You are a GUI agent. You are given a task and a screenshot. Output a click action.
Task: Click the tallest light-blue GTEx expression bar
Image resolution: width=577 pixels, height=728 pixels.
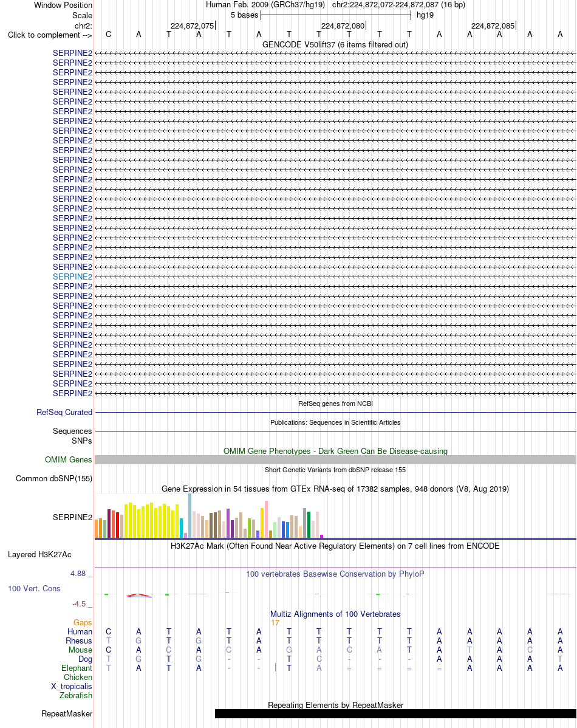coord(190,516)
